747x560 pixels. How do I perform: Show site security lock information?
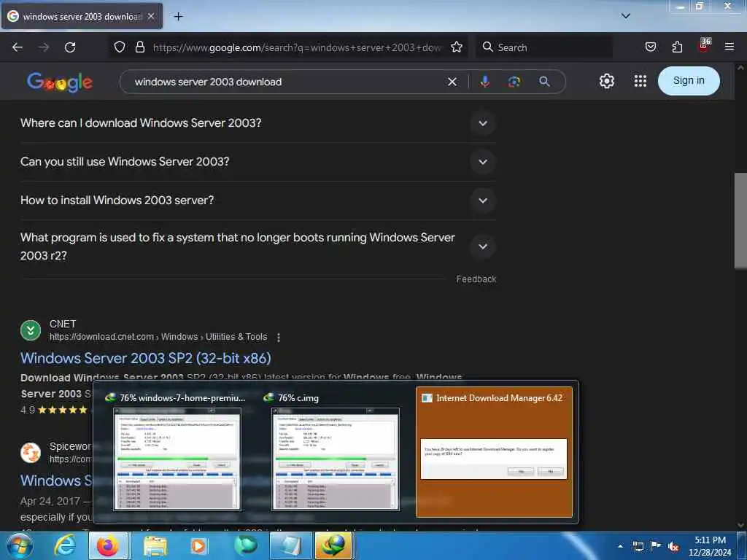[139, 47]
